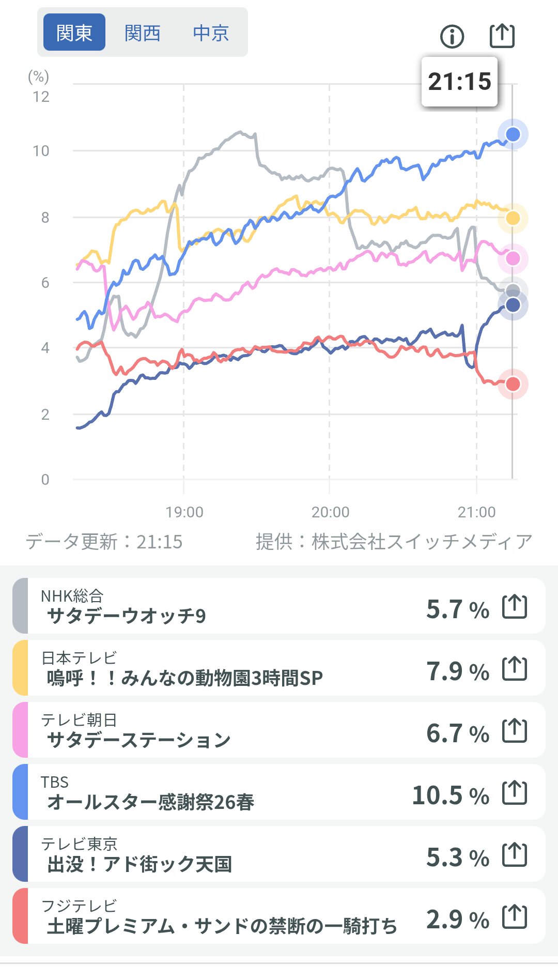Image resolution: width=558 pixels, height=980 pixels.
Task: Share the NHK総合 サタデーウオッチ9 rating
Action: tap(515, 606)
